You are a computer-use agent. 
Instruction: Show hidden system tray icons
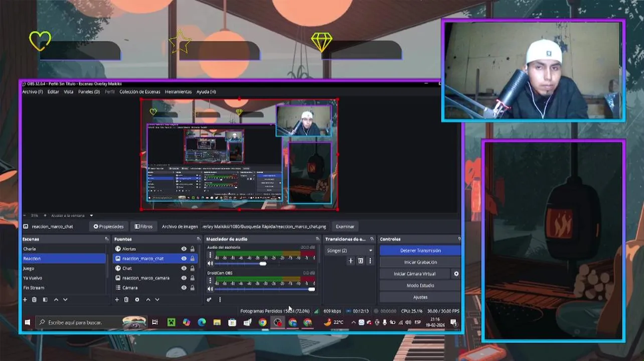353,322
